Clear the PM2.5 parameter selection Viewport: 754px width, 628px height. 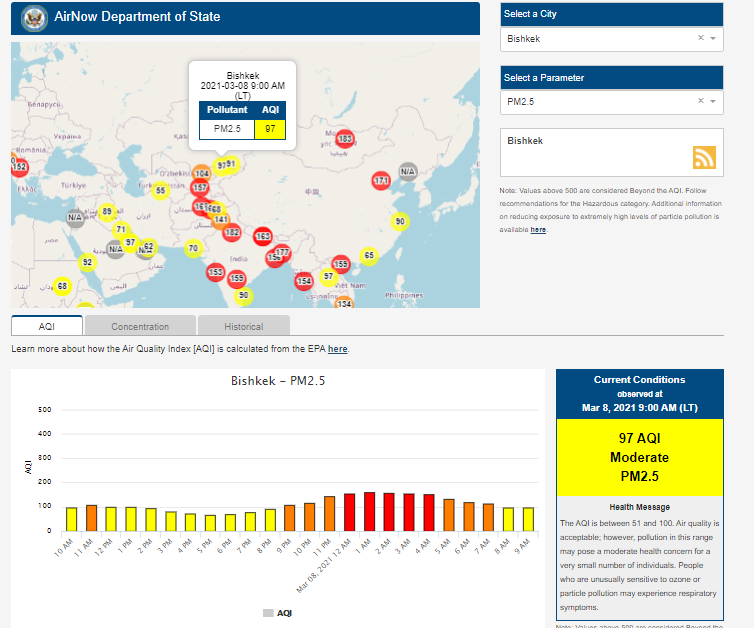(x=700, y=101)
